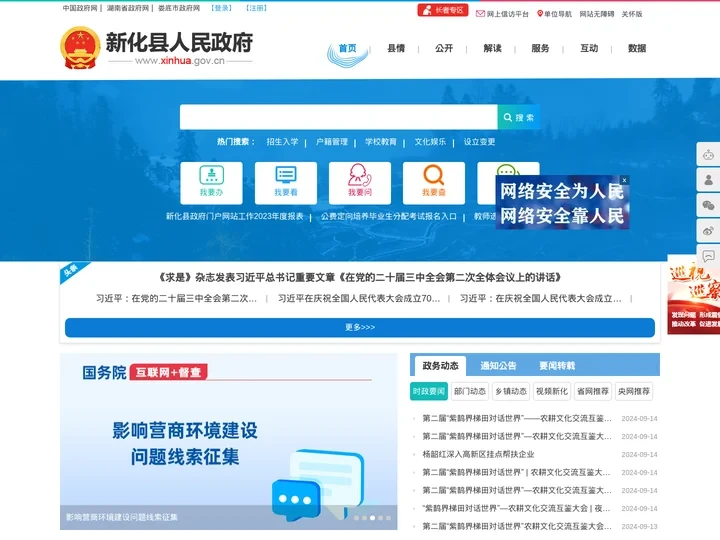
Task: Switch to the 政务动态 tab
Action: point(440,366)
